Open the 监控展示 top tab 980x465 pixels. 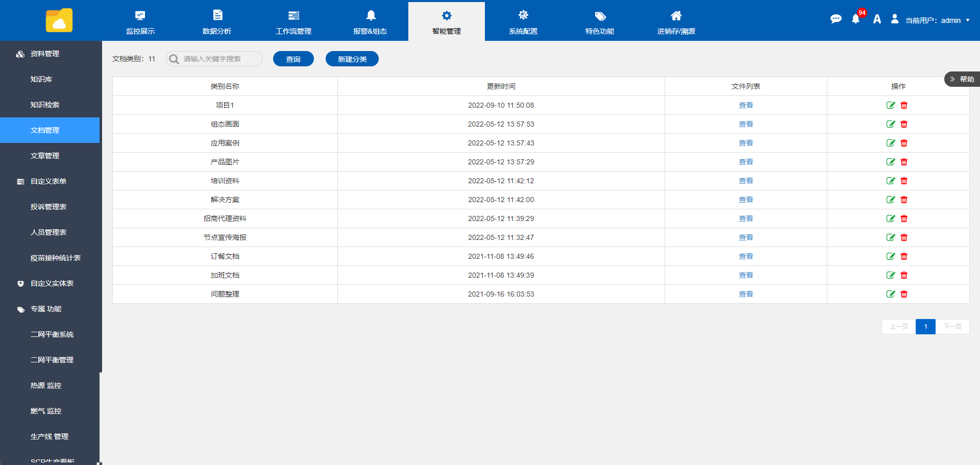pos(140,21)
